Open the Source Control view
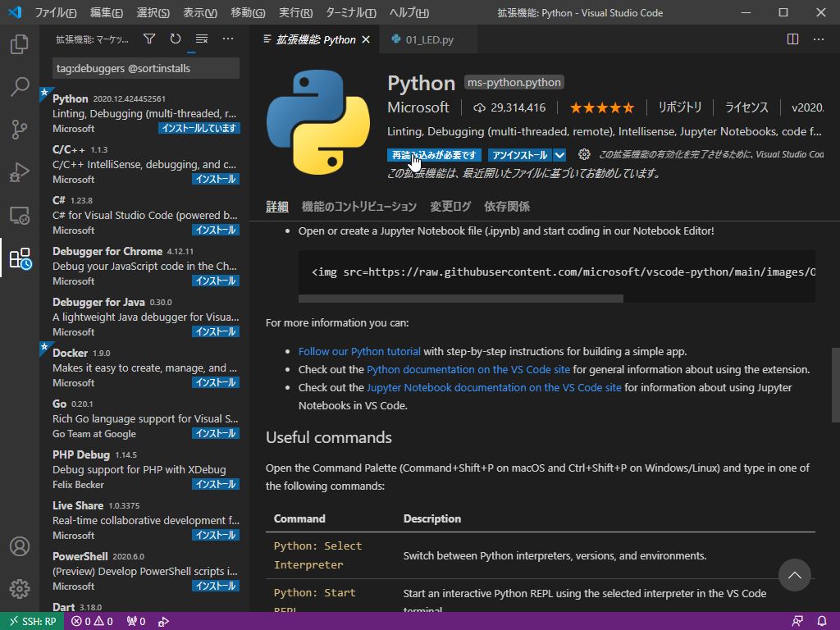The height and width of the screenshot is (630, 840). coord(19,129)
